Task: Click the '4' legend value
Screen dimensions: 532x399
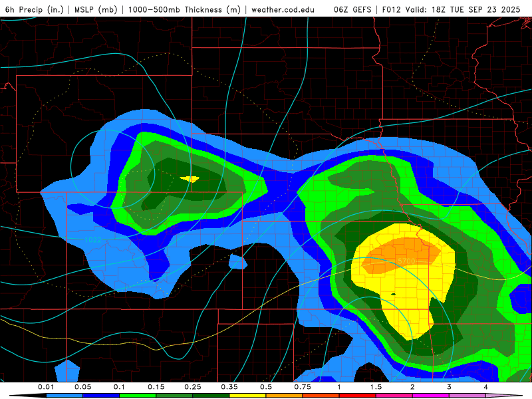Action: pos(486,387)
